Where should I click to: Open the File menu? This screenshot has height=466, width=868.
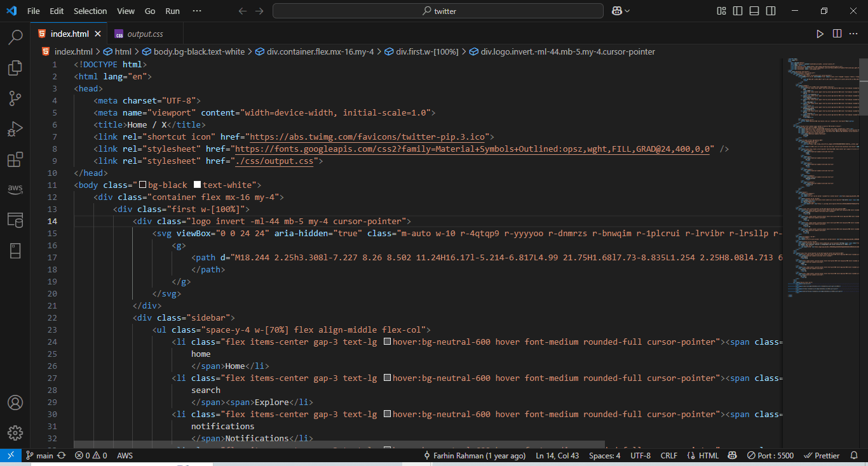point(33,11)
